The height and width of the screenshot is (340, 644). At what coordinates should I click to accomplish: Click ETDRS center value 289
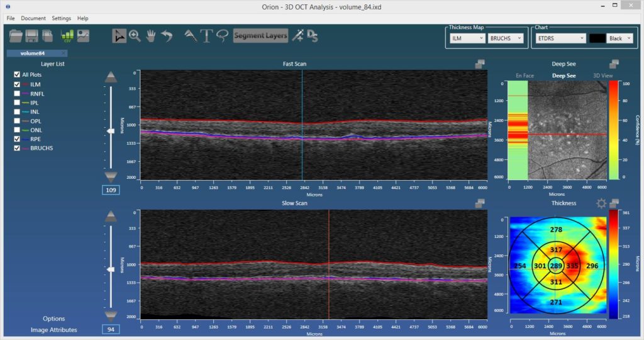556,266
